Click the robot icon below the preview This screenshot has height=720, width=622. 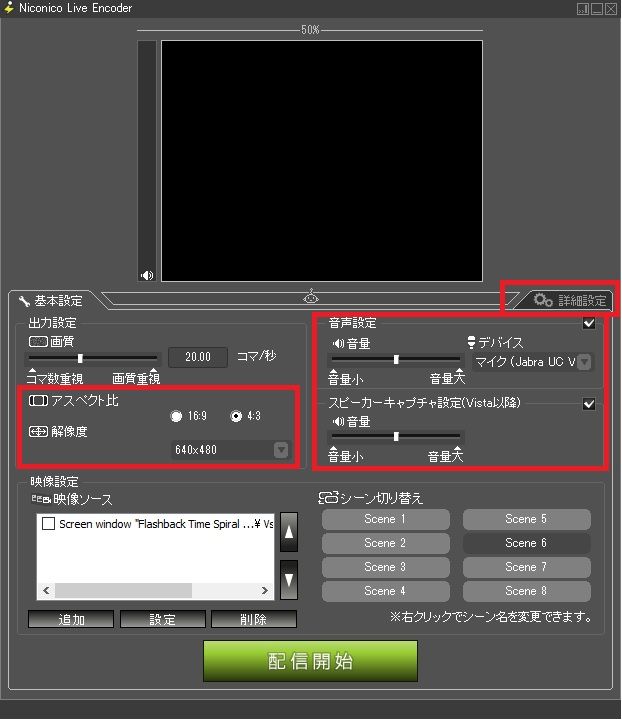[x=311, y=296]
